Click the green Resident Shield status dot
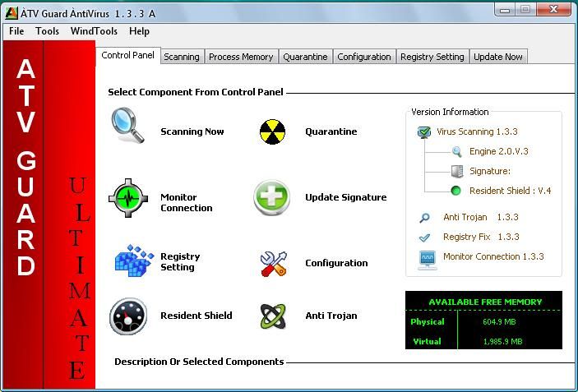The height and width of the screenshot is (392, 578). click(x=456, y=191)
